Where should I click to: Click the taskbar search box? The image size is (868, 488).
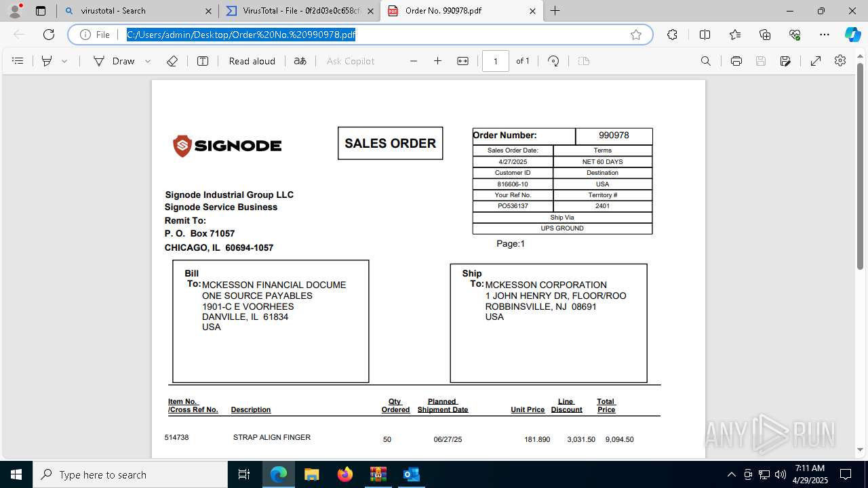[x=130, y=474]
